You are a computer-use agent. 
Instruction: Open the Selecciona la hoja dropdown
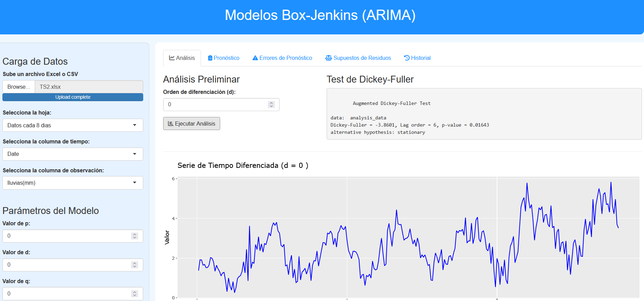tap(73, 125)
